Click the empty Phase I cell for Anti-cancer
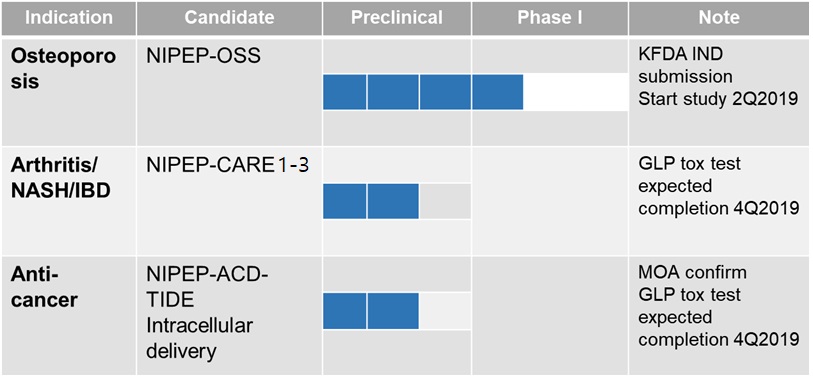Viewport: 813px width, 377px height. coord(550,315)
